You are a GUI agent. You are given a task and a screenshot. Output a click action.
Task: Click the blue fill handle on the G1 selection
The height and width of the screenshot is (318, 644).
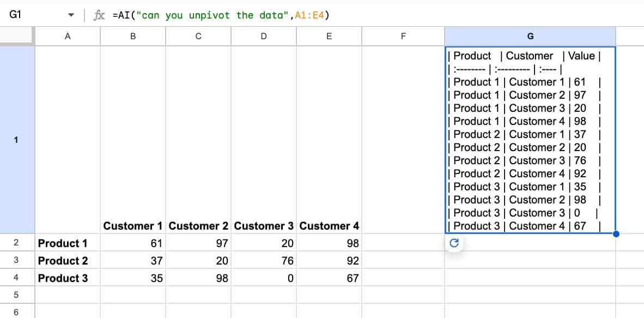pos(616,233)
